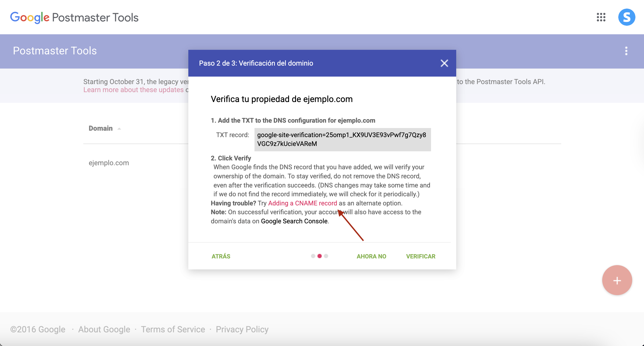This screenshot has width=644, height=346.
Task: Click the active second step dot
Action: coord(319,256)
